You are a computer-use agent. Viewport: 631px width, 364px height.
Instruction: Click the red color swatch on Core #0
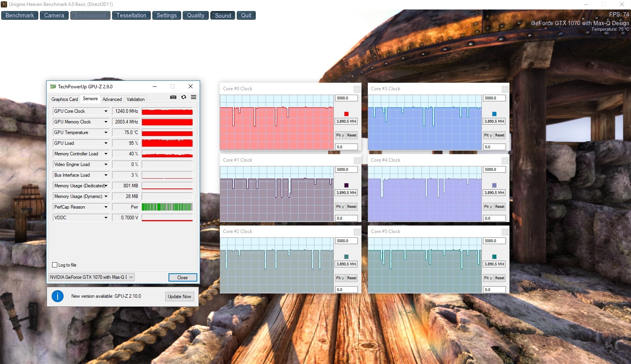(346, 114)
